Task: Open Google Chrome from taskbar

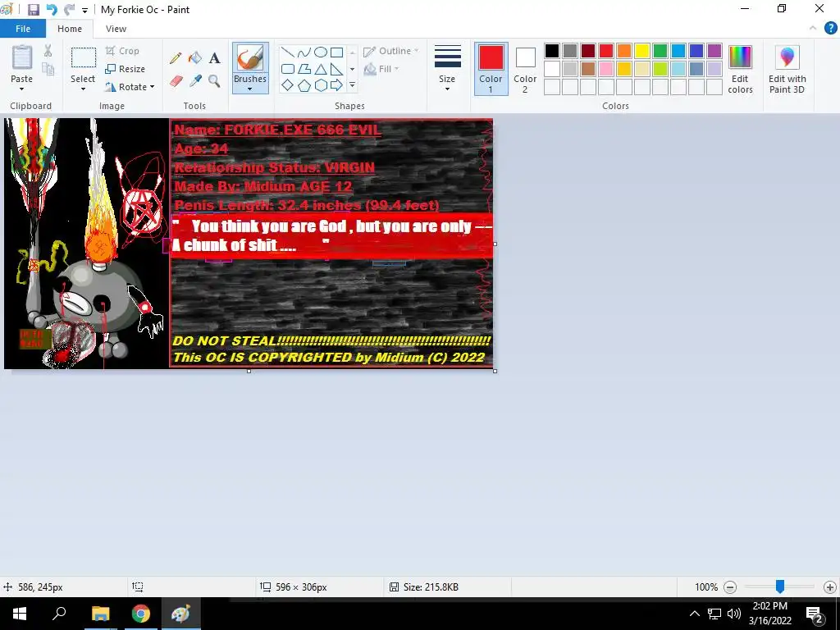Action: point(141,614)
